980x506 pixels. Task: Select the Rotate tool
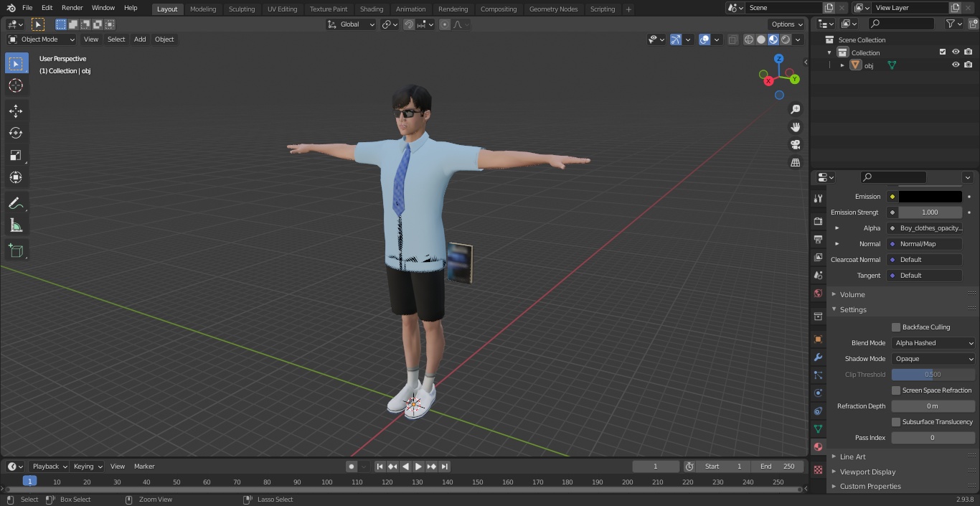click(x=16, y=133)
